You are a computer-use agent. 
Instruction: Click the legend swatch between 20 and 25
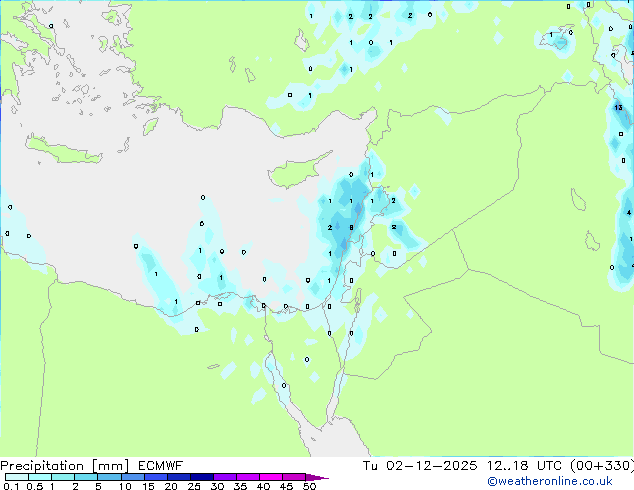pyautogui.click(x=178, y=477)
